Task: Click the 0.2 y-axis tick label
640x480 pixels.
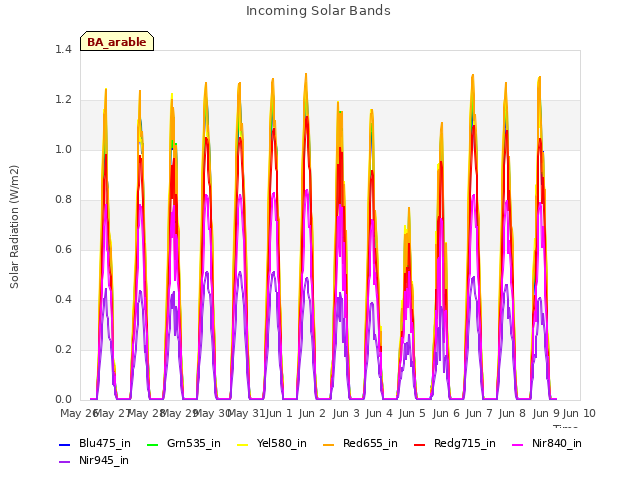Action: 63,349
